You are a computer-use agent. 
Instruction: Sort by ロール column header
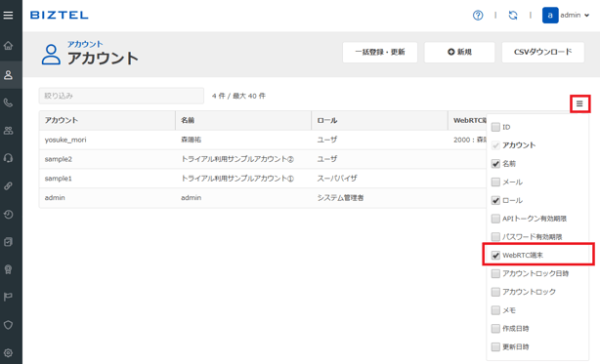(379, 120)
